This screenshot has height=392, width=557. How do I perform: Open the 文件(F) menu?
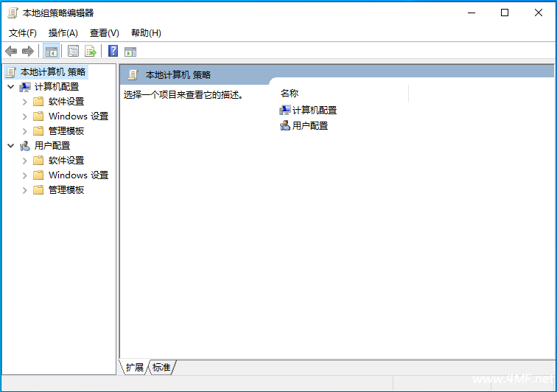pos(22,32)
